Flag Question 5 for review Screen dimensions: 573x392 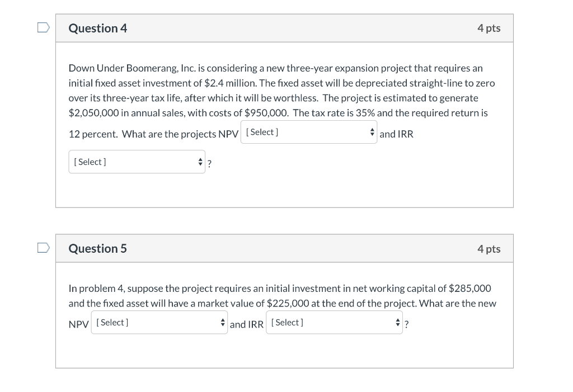[x=44, y=248]
